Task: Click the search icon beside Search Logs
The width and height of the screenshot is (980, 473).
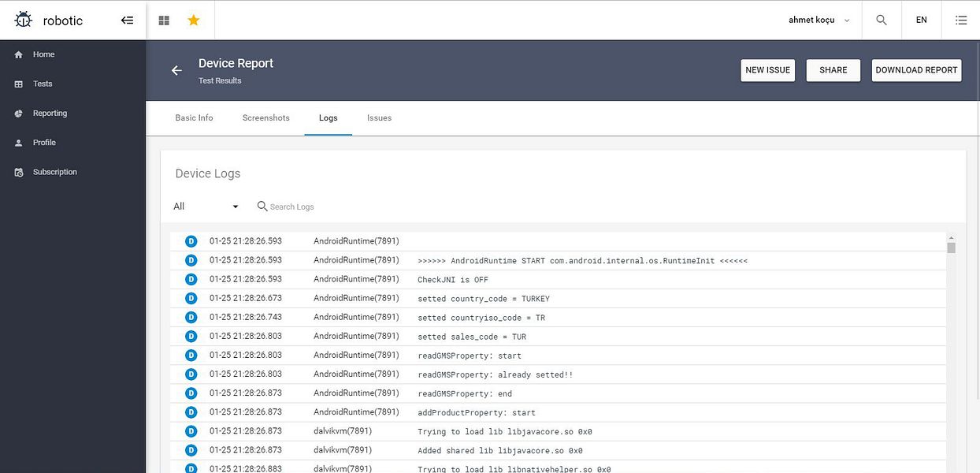Action: (262, 206)
